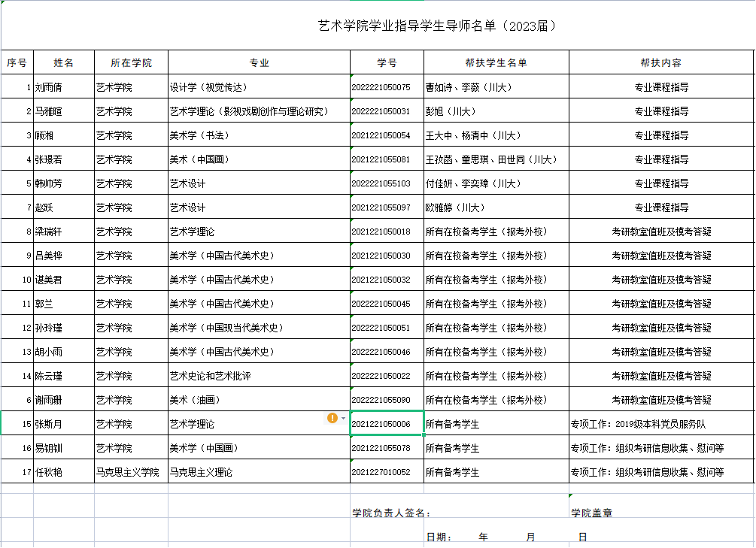The image size is (756, 548).
Task: Click the 序号 column header cell
Action: click(17, 62)
